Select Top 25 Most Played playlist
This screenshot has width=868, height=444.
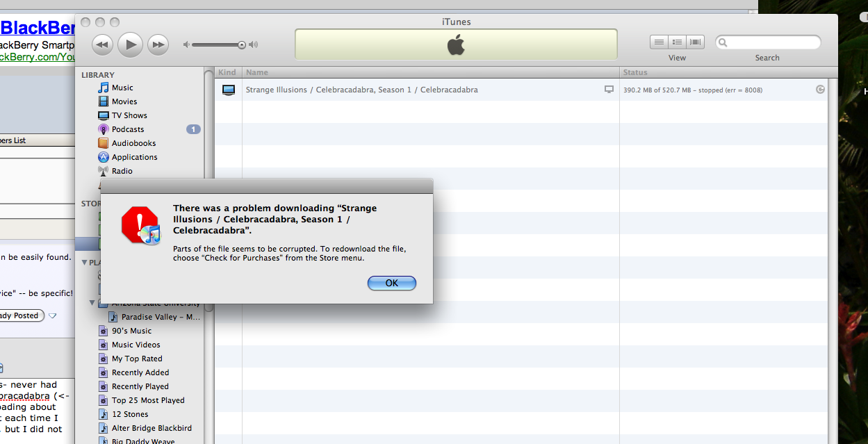[148, 400]
